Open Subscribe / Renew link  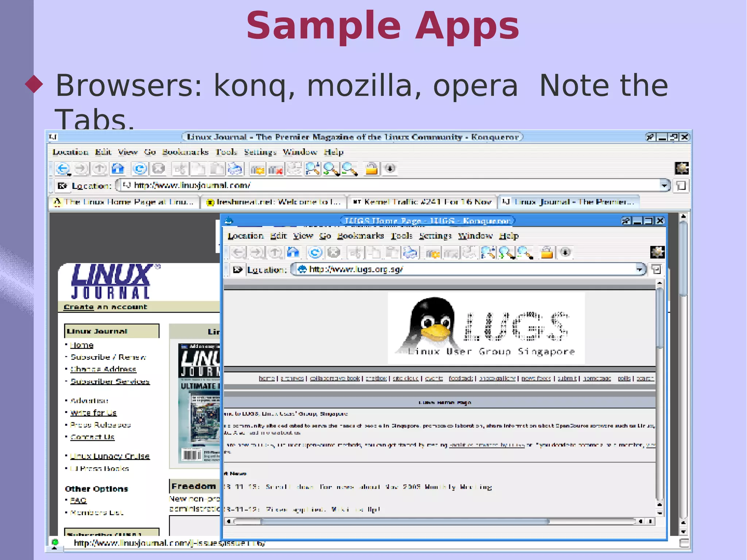tap(108, 357)
